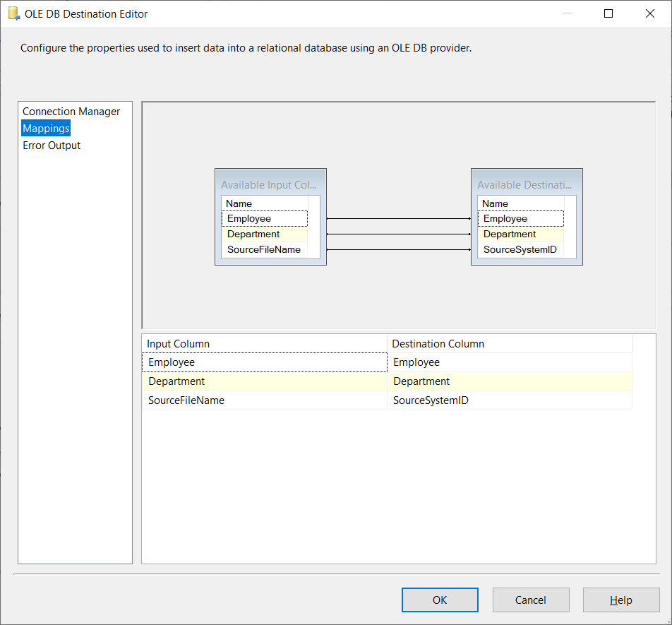Click the OLE DB Destination Editor title icon
Viewport: 672px width, 625px height.
[x=13, y=13]
